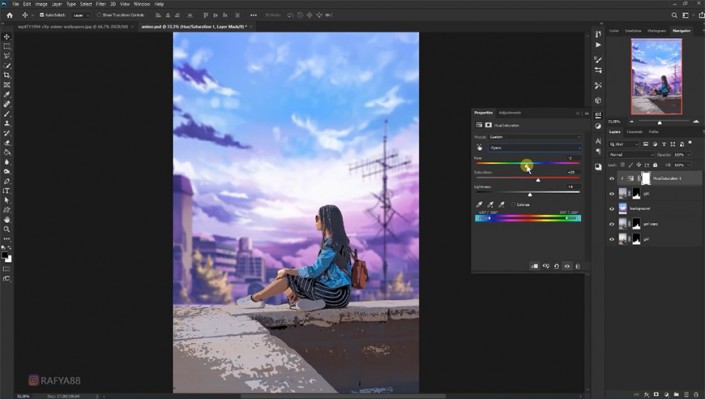Toggle adjustment visibility eye in Properties panel
The height and width of the screenshot is (399, 705).
(567, 266)
